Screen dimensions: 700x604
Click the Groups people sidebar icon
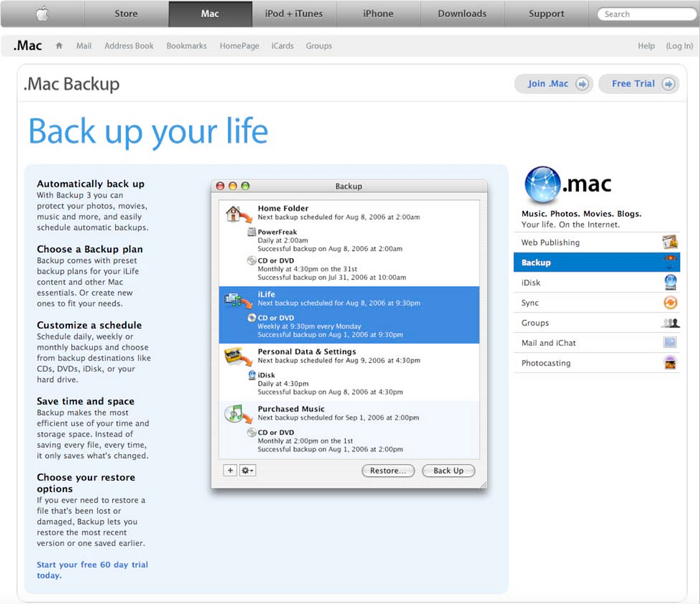670,323
